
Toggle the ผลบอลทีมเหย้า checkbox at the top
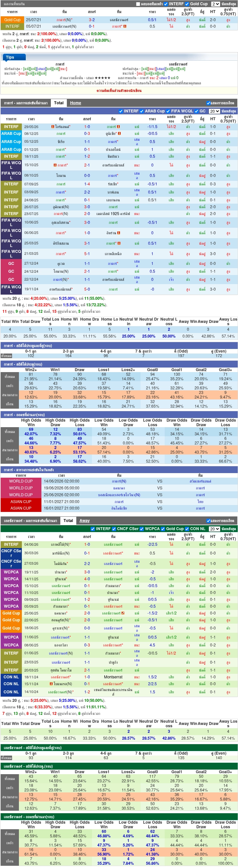[138, 4]
